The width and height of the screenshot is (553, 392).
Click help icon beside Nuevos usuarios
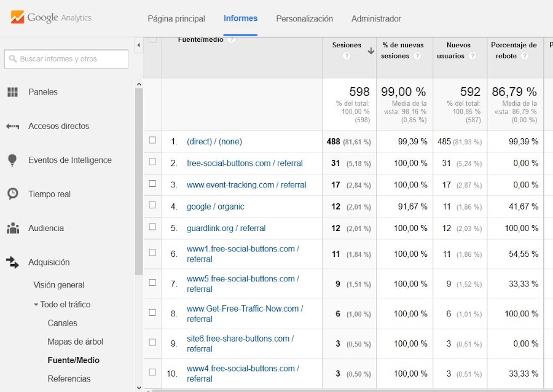pos(473,56)
